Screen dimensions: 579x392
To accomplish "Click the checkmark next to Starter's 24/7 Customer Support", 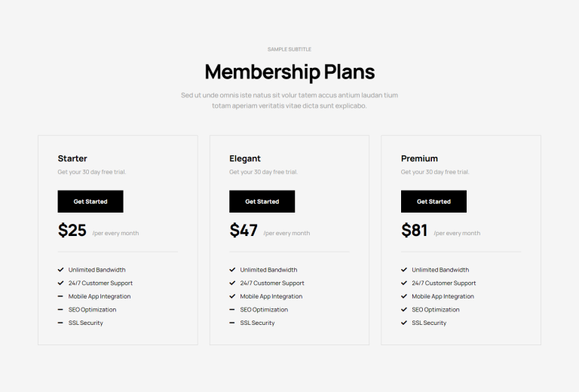I will (x=60, y=283).
